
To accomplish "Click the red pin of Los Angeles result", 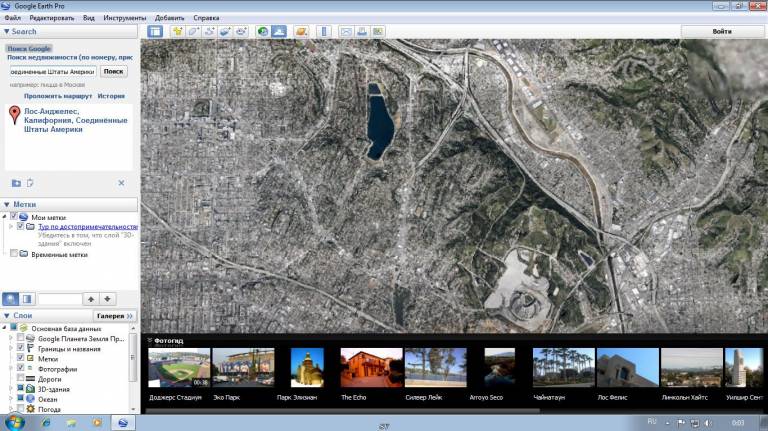I will [x=15, y=115].
